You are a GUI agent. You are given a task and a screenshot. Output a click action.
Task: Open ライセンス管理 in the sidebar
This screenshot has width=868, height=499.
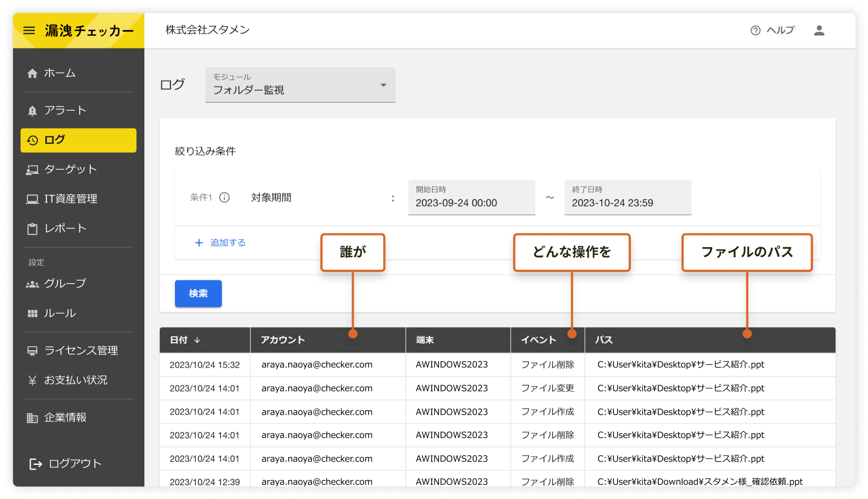point(79,351)
